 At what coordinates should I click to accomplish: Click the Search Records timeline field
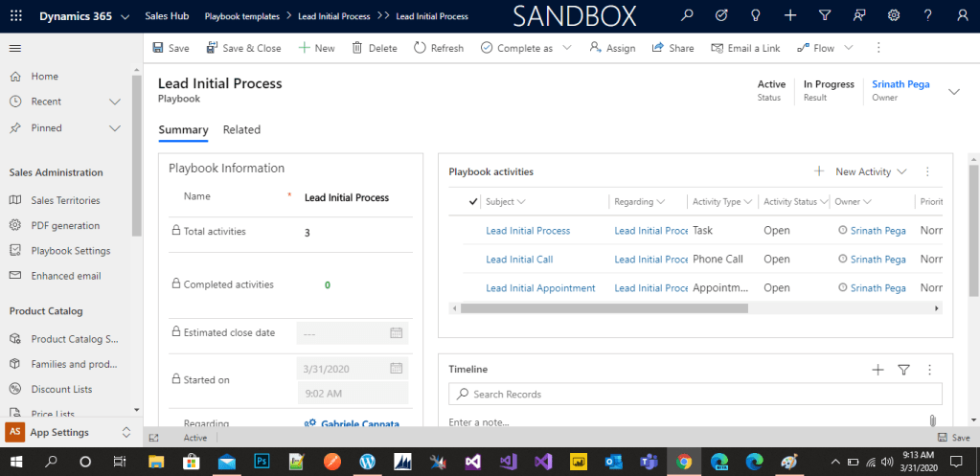[695, 394]
